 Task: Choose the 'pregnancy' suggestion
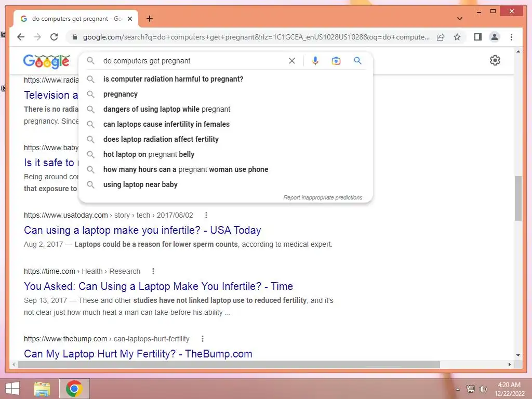[225, 94]
